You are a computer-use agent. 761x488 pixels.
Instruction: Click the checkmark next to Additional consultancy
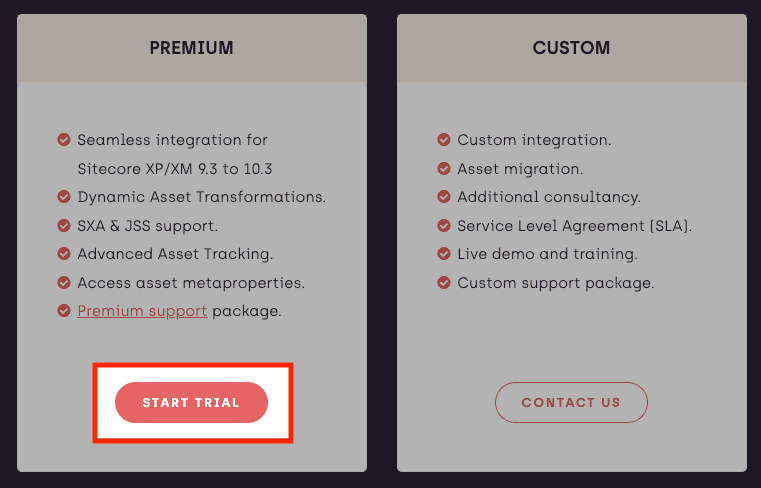(x=444, y=197)
